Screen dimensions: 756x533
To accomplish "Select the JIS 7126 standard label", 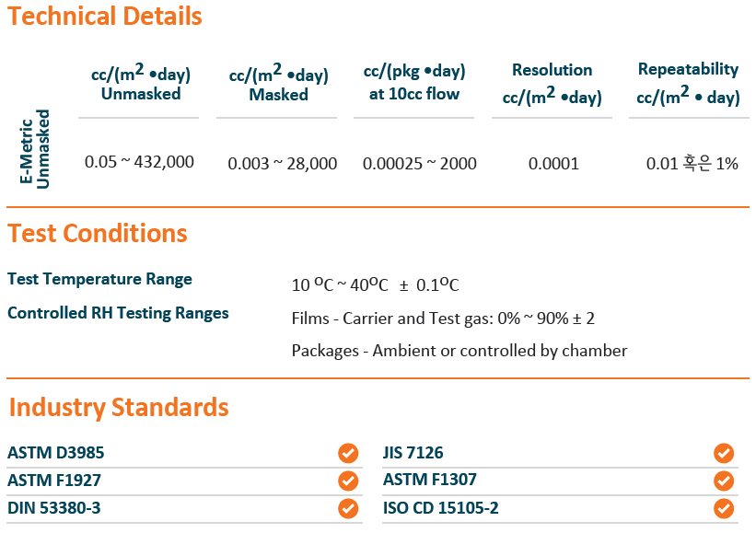I will 413,453.
